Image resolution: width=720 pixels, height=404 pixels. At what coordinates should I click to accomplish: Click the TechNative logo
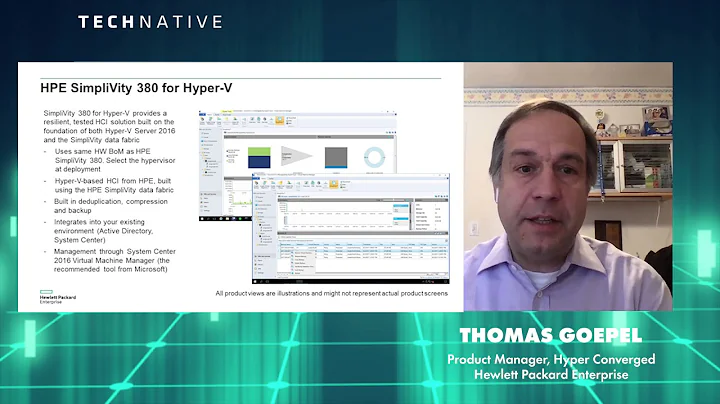pos(150,22)
